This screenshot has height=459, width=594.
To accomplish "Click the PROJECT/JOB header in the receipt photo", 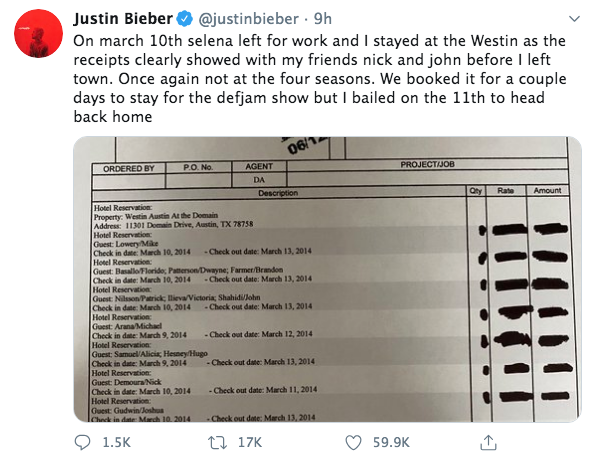I will pyautogui.click(x=427, y=164).
